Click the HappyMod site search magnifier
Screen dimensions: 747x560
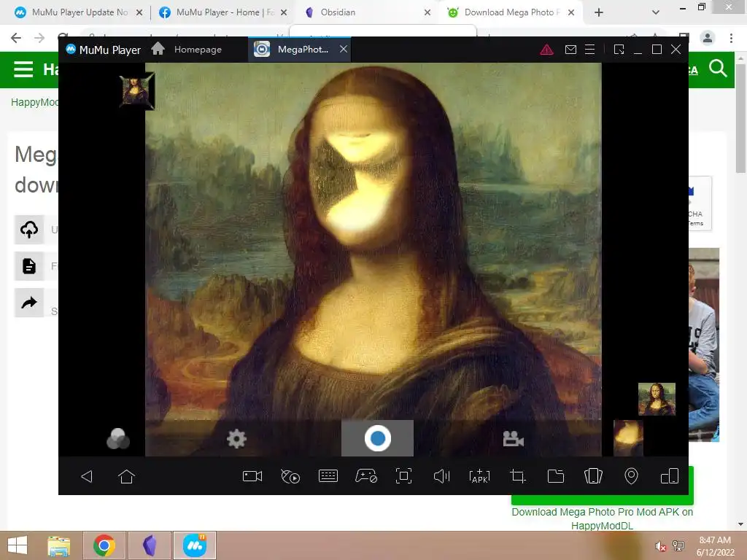coord(718,68)
